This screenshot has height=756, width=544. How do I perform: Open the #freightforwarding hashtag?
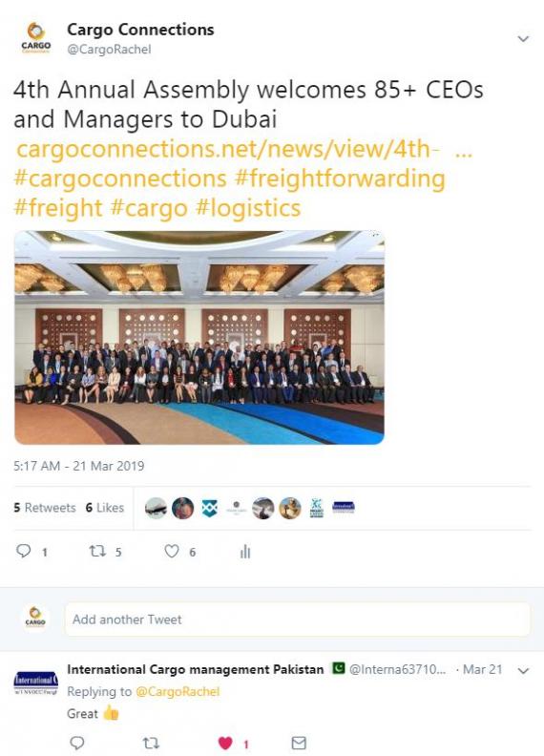(340, 178)
